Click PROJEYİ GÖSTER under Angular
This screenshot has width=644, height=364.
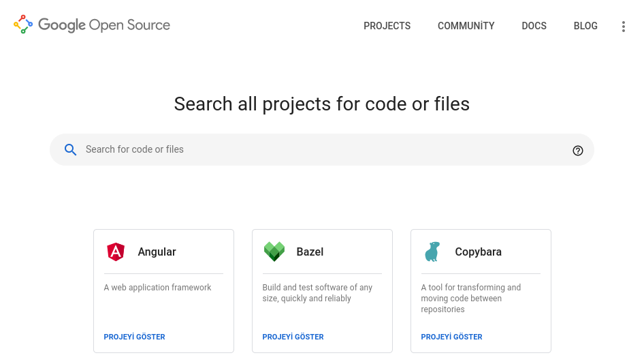(134, 337)
